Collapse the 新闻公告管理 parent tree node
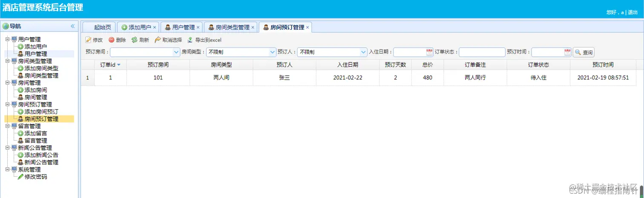644x198 pixels. click(7, 148)
